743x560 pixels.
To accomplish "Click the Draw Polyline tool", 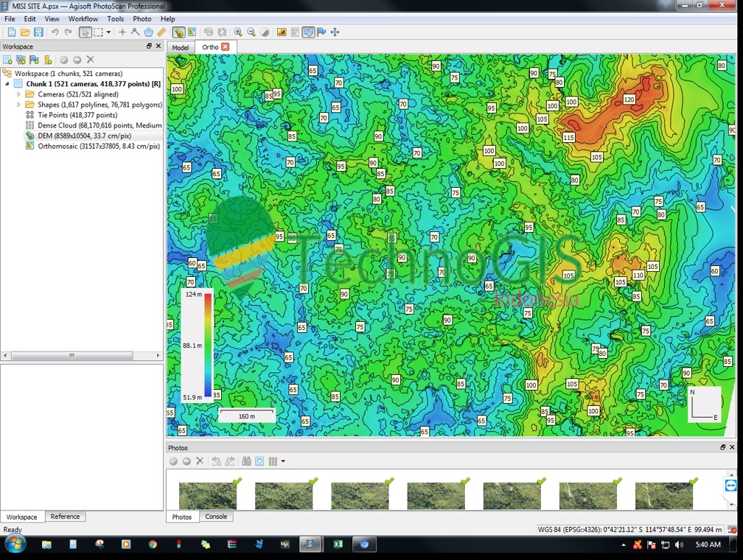I will pyautogui.click(x=135, y=32).
